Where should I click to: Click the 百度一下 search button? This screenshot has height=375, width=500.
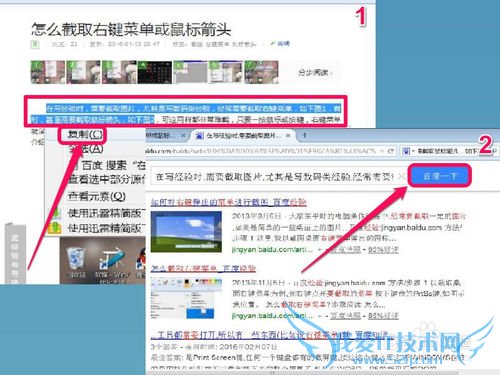(x=440, y=176)
